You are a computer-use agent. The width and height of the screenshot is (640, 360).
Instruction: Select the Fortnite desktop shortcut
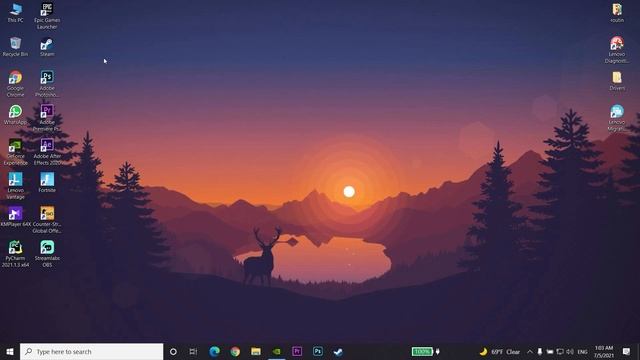pyautogui.click(x=47, y=183)
